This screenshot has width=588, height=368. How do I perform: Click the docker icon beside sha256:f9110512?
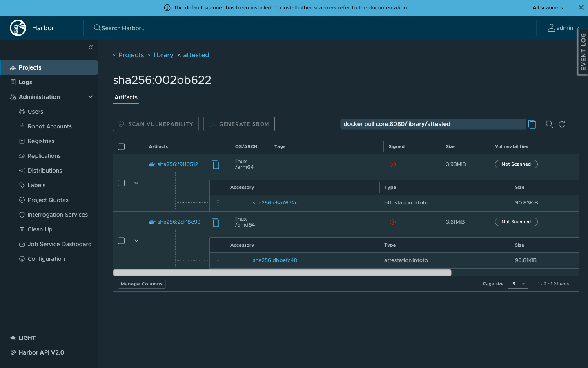[x=152, y=164]
